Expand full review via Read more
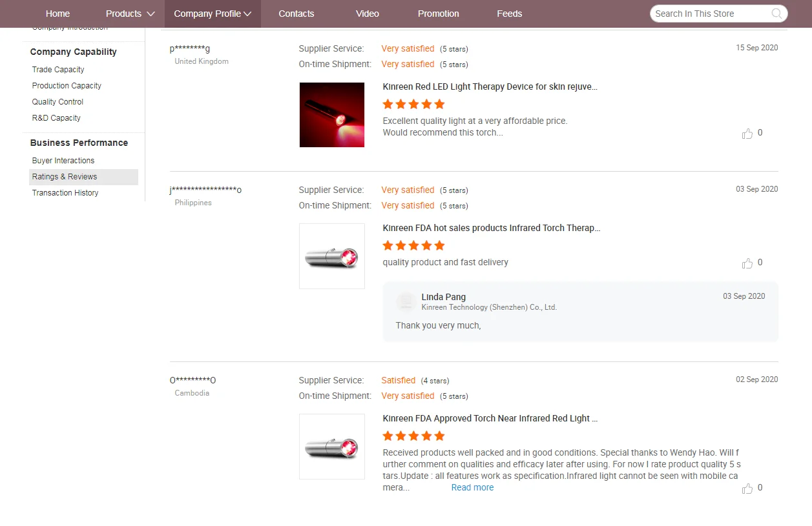 [x=472, y=488]
